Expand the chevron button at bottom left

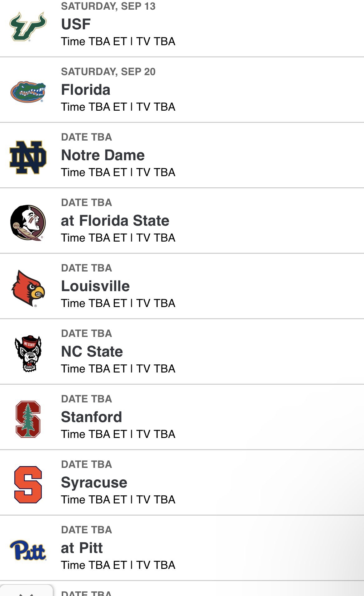pos(26,592)
